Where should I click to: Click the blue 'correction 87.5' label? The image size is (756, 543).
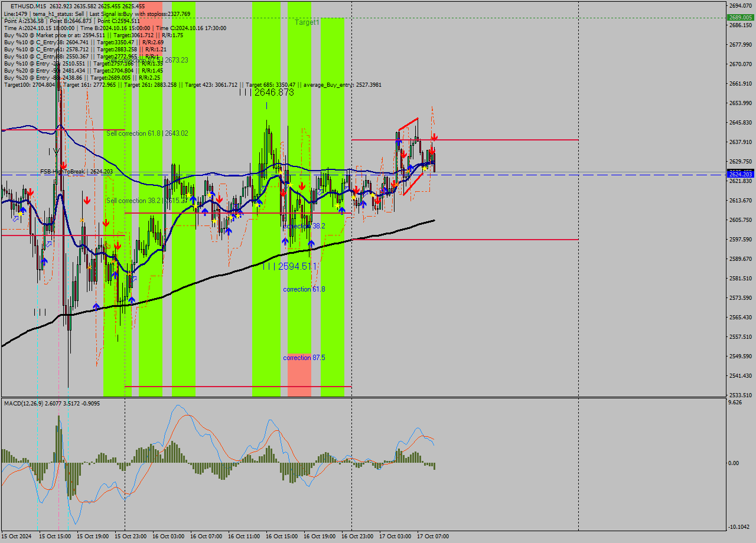(x=304, y=358)
